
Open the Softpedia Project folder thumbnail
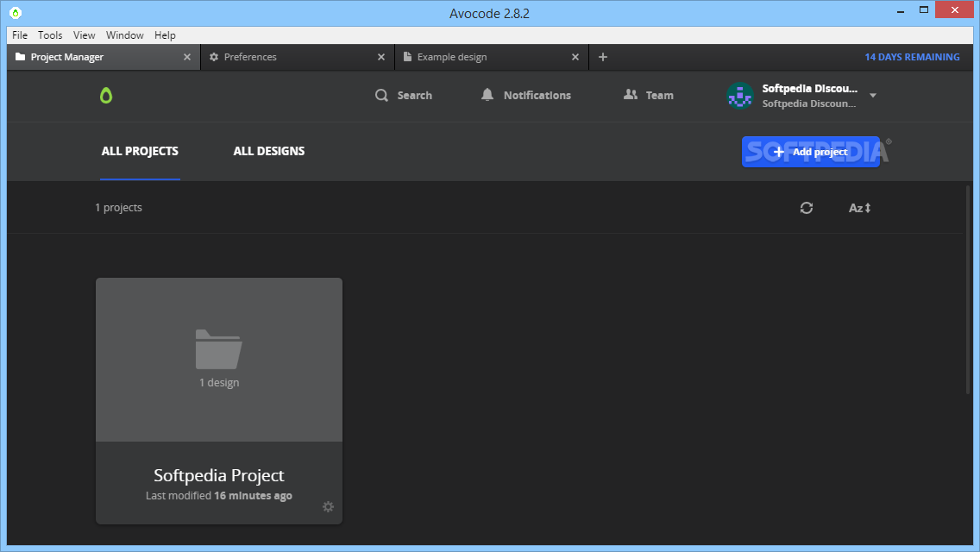(219, 360)
